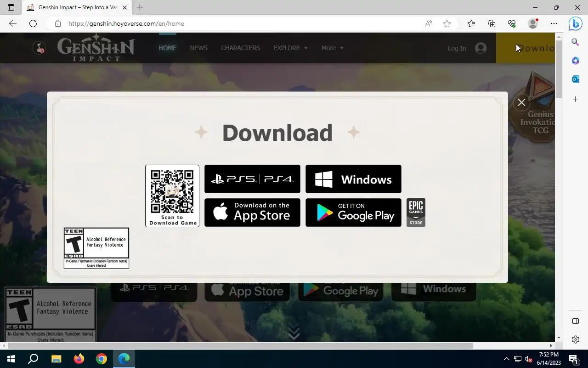Open the taskbar clock 7:52 PM
588x368 pixels.
coord(549,359)
